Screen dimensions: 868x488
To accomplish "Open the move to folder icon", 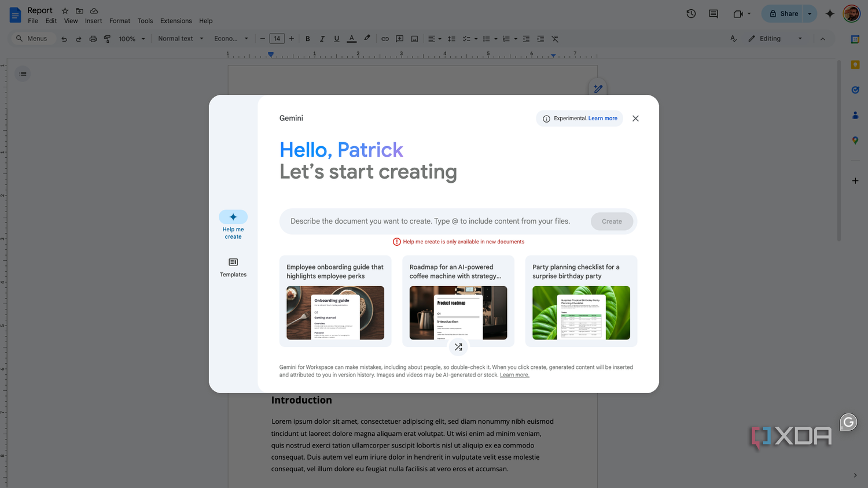I will pos(79,11).
